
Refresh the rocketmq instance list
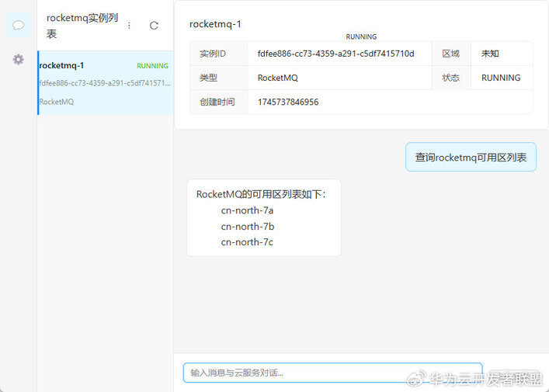(x=154, y=26)
